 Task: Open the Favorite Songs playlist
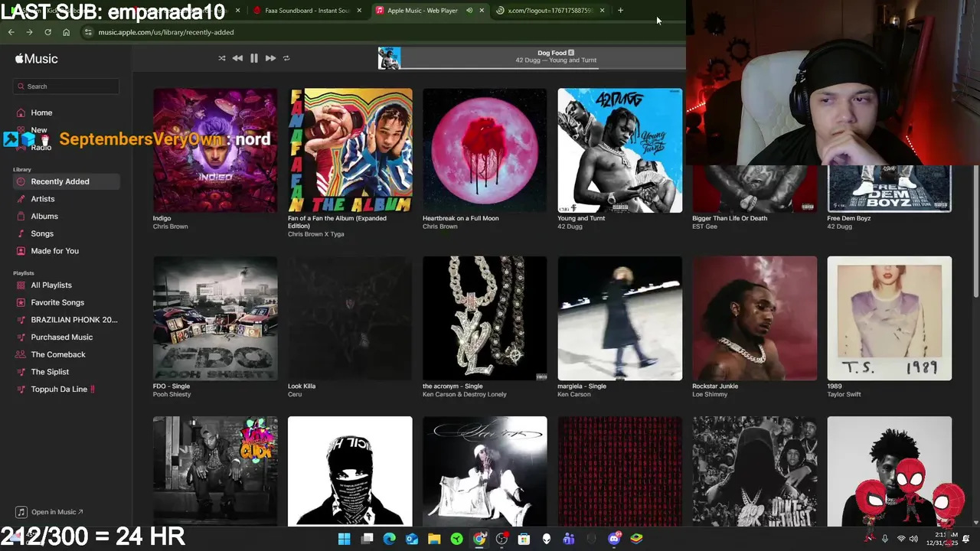tap(66, 302)
